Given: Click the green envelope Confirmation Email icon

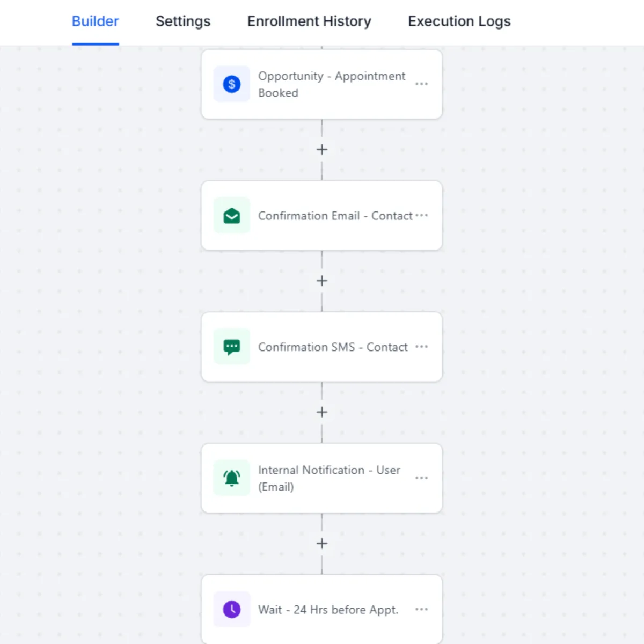Looking at the screenshot, I should pos(232,216).
